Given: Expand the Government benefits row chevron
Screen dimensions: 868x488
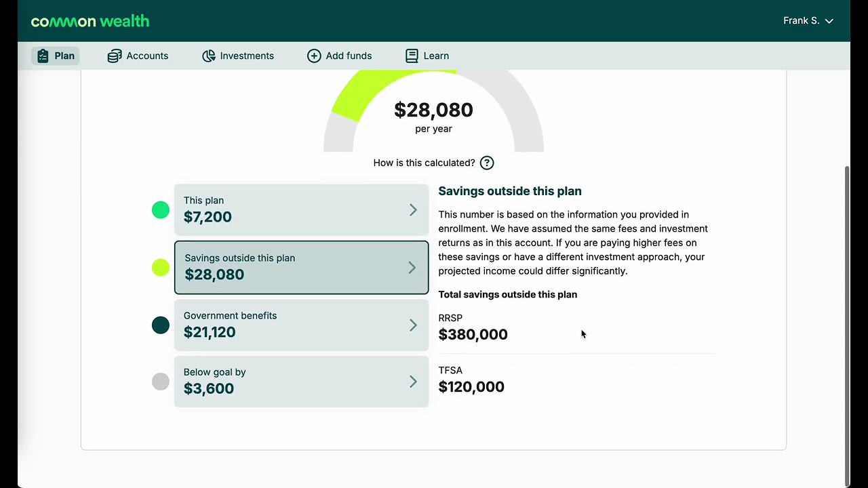Looking at the screenshot, I should pyautogui.click(x=413, y=325).
